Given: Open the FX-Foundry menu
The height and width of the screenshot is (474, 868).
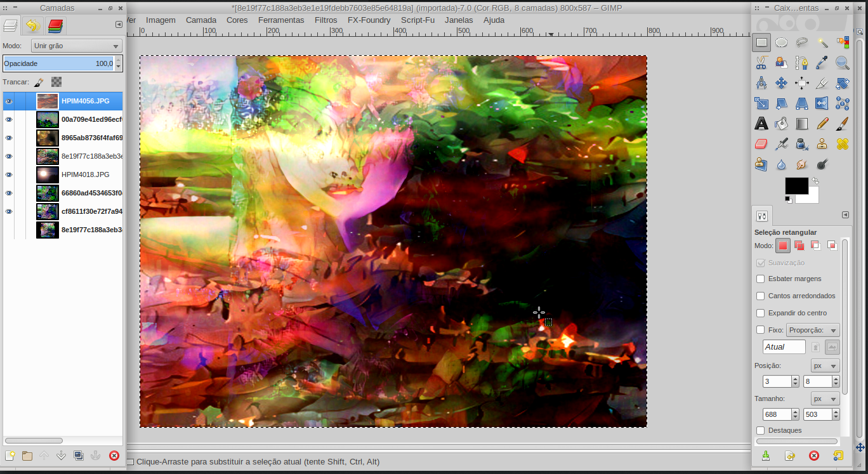Looking at the screenshot, I should 369,20.
